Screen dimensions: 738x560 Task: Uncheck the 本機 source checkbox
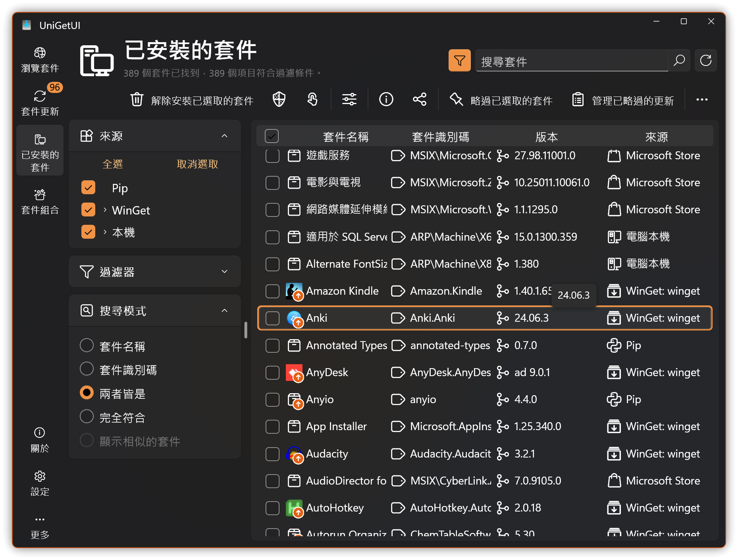pyautogui.click(x=88, y=232)
